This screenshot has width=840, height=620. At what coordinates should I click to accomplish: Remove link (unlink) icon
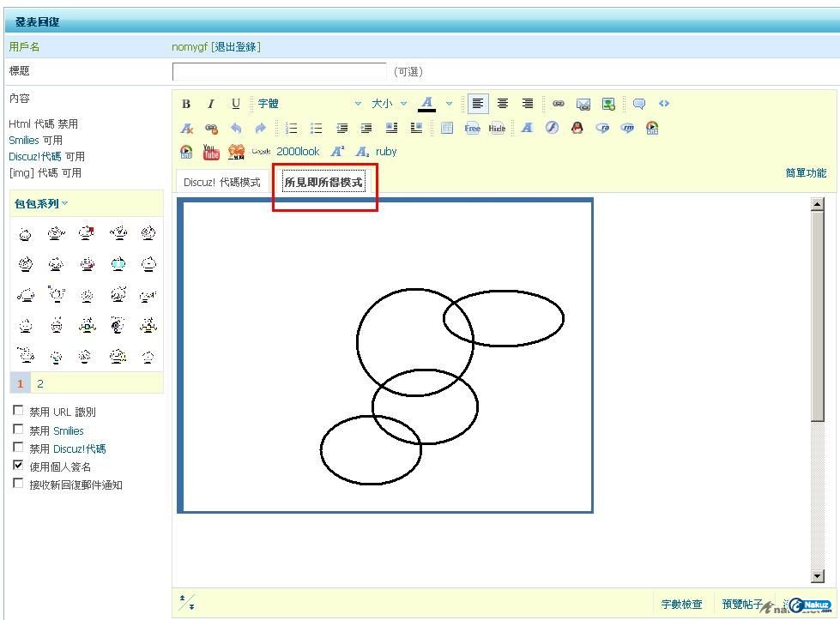tap(212, 128)
